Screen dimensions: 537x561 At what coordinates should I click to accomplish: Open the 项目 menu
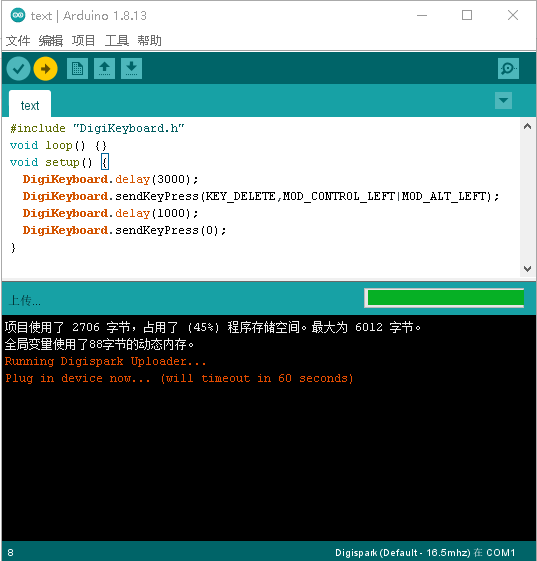point(83,40)
